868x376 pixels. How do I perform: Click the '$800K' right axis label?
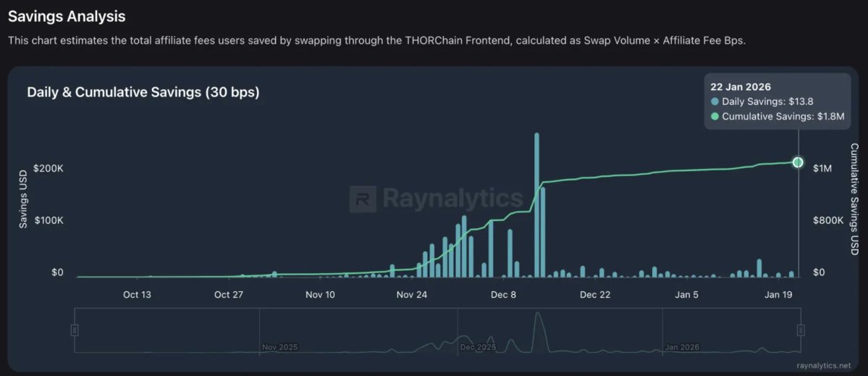827,220
